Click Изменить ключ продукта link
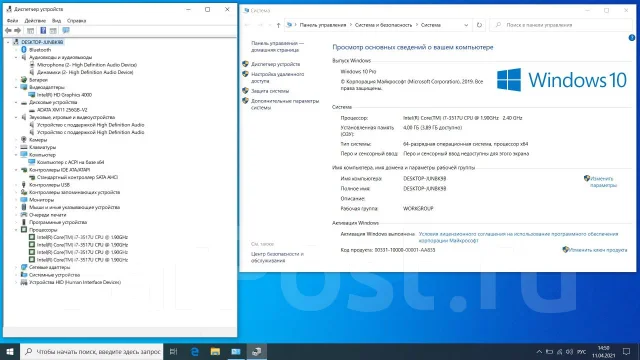 click(598, 250)
